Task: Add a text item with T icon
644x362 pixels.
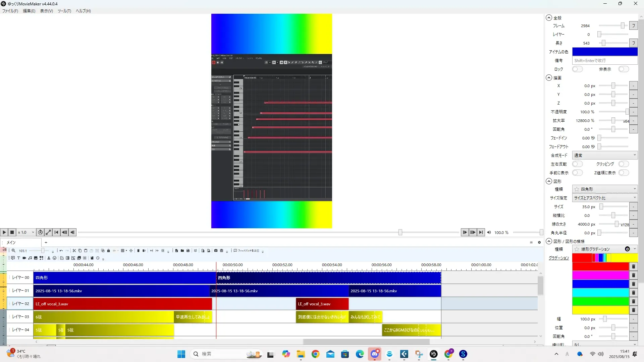Action: 18,258
